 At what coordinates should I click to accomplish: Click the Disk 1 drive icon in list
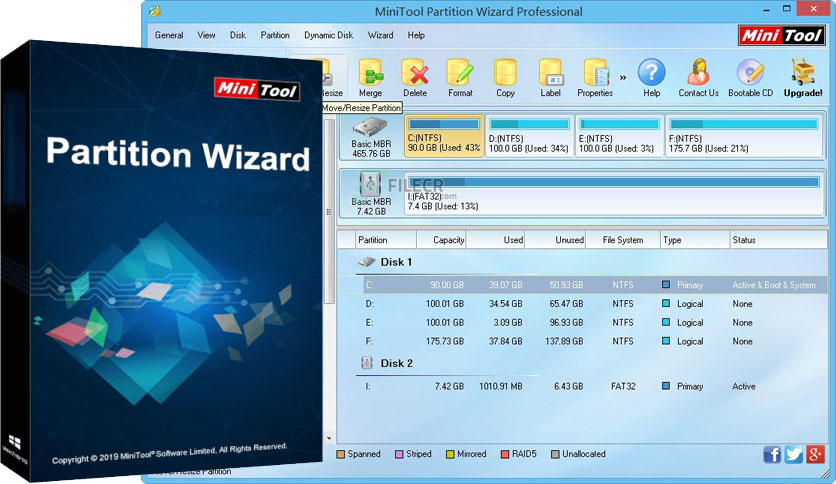(x=367, y=262)
